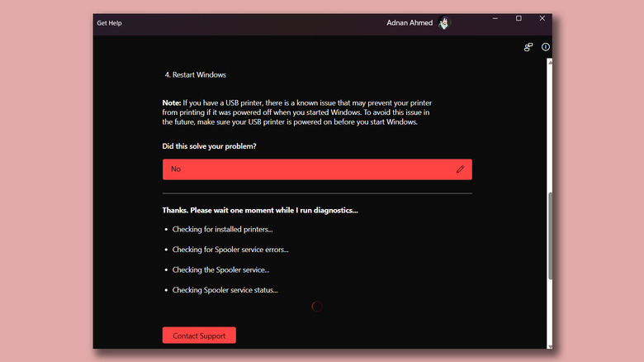Viewport: 644px width, 362px height.
Task: Click 'Checking for installed printers...' text
Action: point(222,230)
